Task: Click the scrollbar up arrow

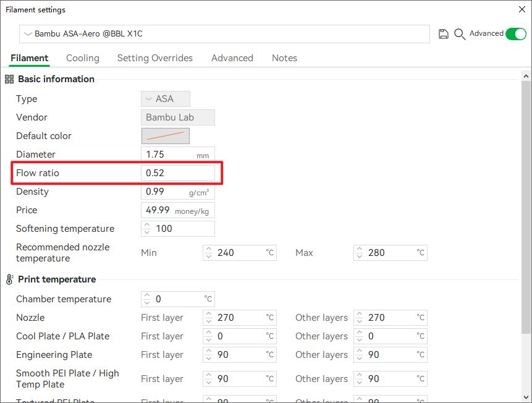Action: (526, 76)
